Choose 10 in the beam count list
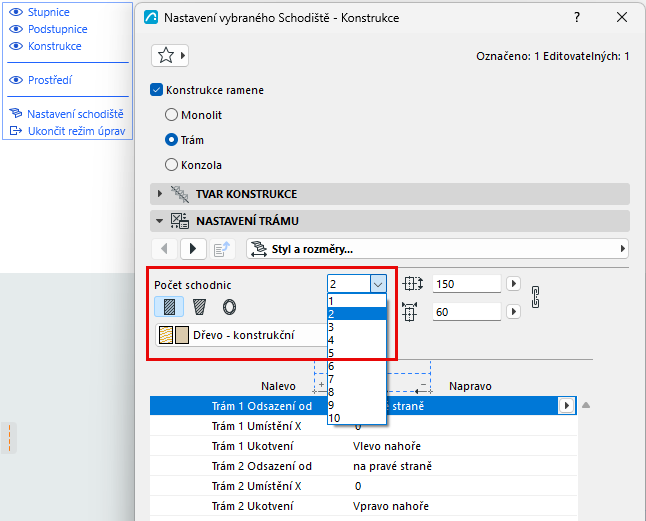 pyautogui.click(x=357, y=418)
